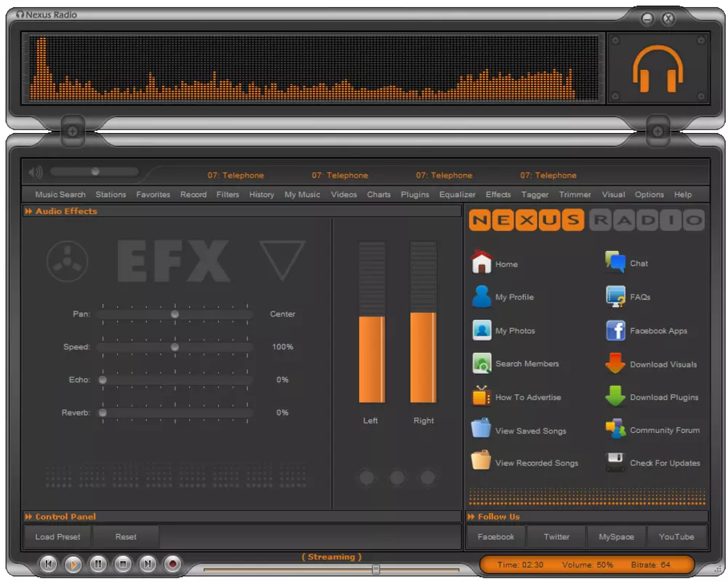Open the FAQs icon
Image resolution: width=728 pixels, height=582 pixels.
point(616,296)
